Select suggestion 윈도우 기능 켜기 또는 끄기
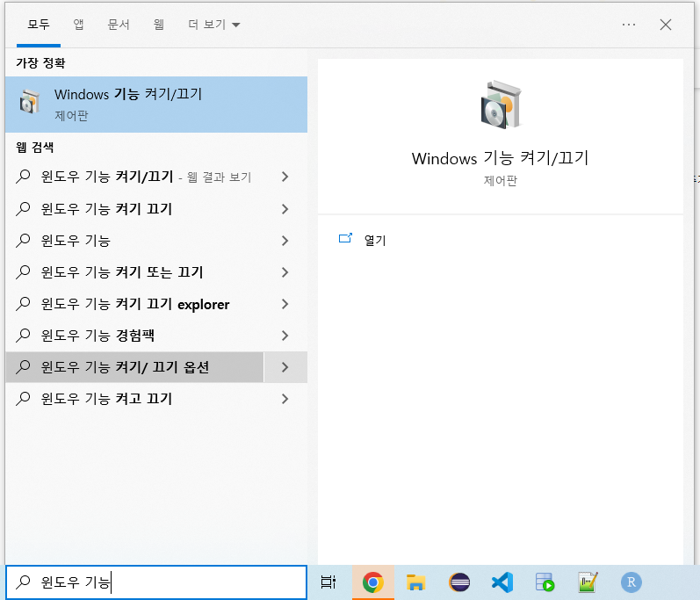The width and height of the screenshot is (700, 600). 135,272
